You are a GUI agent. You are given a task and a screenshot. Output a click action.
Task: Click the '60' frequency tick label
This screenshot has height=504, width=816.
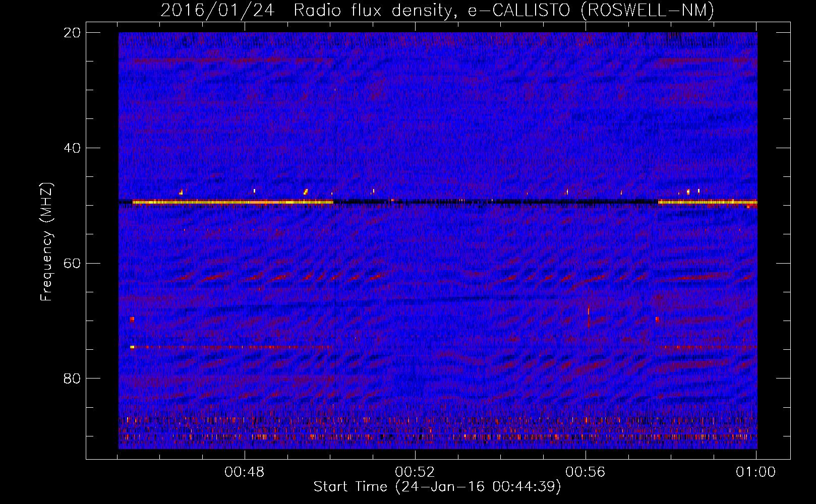pyautogui.click(x=72, y=263)
